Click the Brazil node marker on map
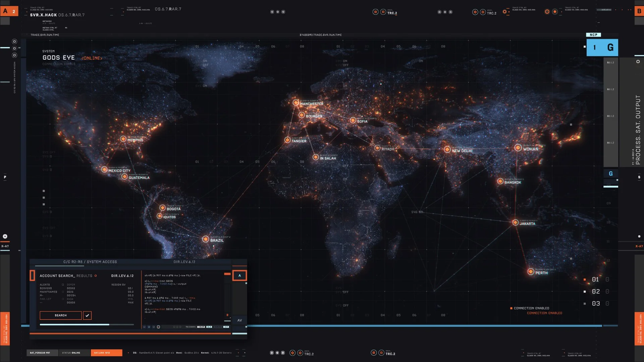 click(206, 239)
